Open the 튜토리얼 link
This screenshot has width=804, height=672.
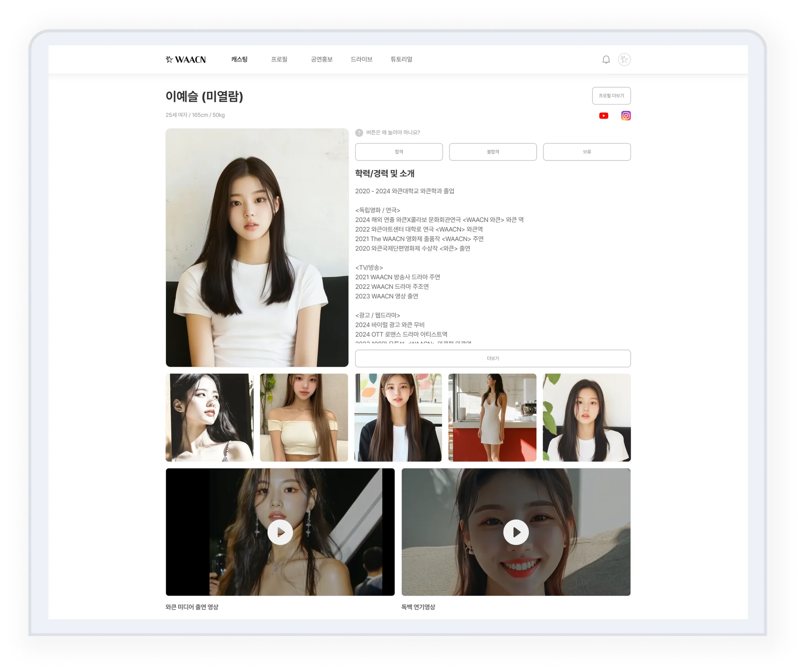click(x=401, y=59)
